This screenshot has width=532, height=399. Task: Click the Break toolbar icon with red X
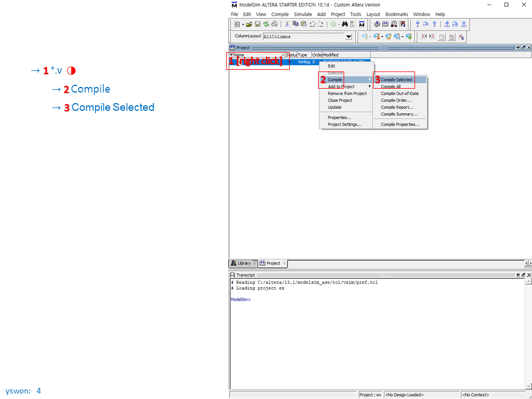[x=402, y=24]
